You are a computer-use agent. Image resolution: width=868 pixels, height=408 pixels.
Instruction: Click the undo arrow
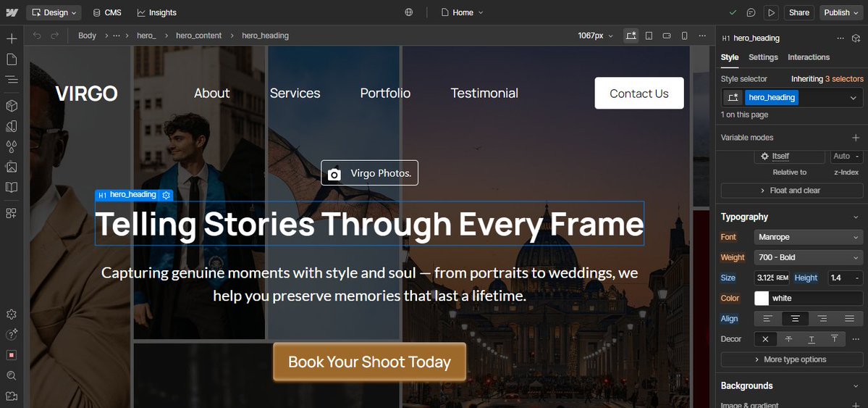[36, 36]
